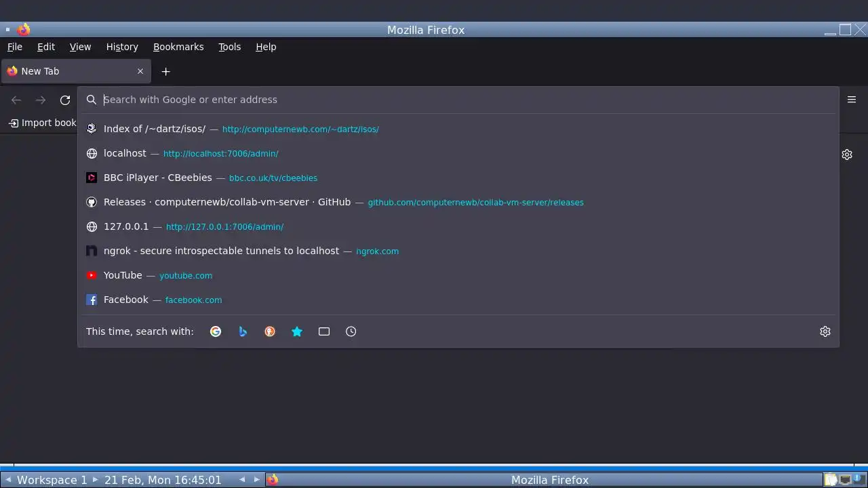The width and height of the screenshot is (868, 488).
Task: Click previous window arrow in taskbar
Action: 242,480
